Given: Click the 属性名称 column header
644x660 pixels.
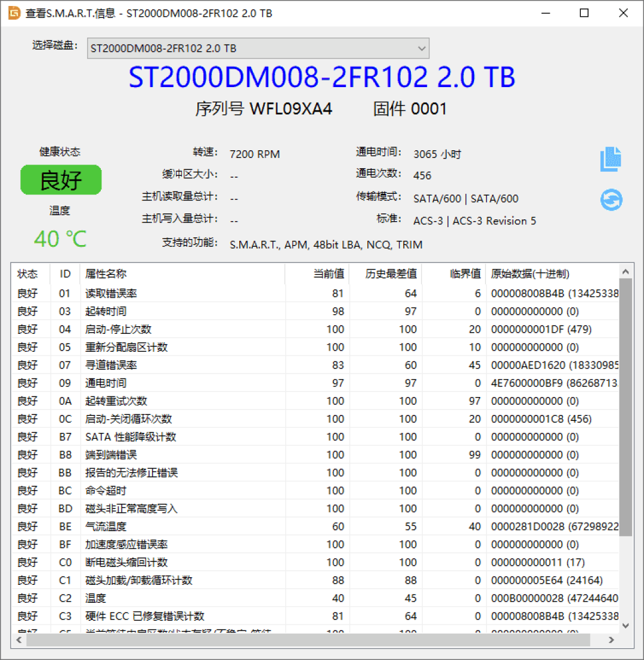Looking at the screenshot, I should pos(182,274).
